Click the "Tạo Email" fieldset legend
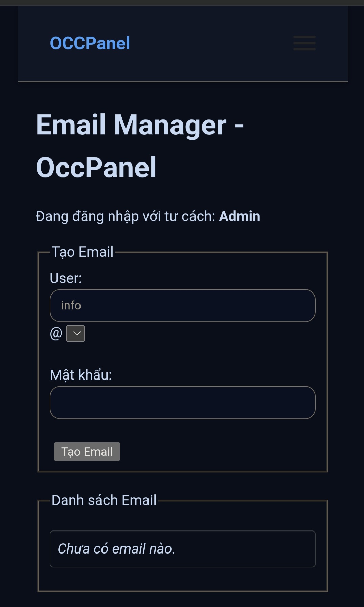The width and height of the screenshot is (364, 607). (82, 252)
